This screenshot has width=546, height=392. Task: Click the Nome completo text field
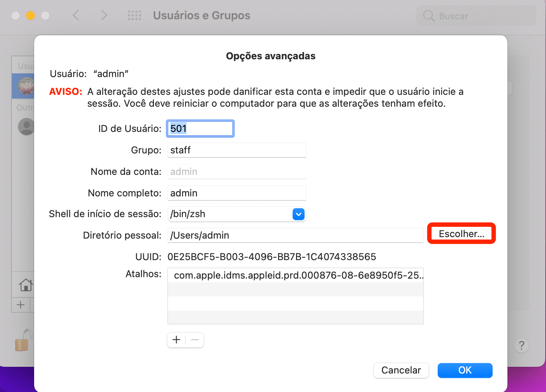tap(237, 193)
